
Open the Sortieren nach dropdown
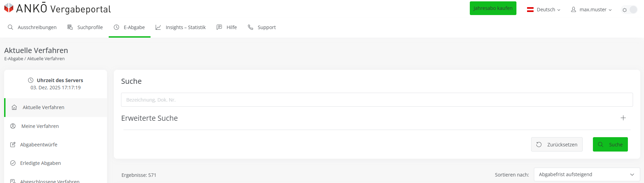pos(586,174)
